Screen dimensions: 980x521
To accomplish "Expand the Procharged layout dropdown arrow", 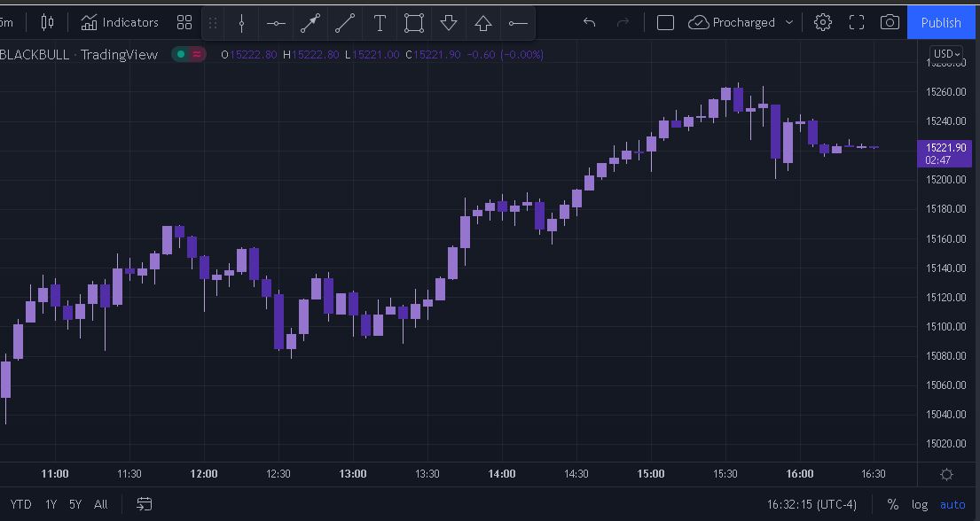I will pos(788,22).
